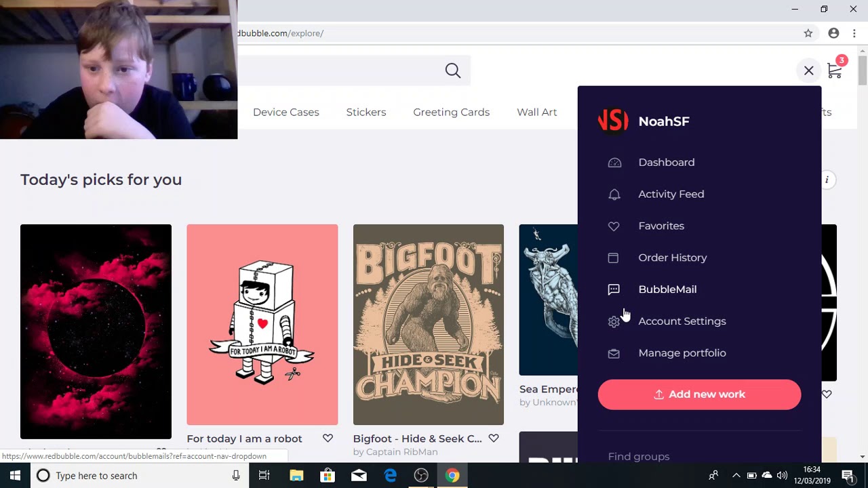Image resolution: width=868 pixels, height=488 pixels.
Task: Open Task View on the taskbar
Action: 264,476
